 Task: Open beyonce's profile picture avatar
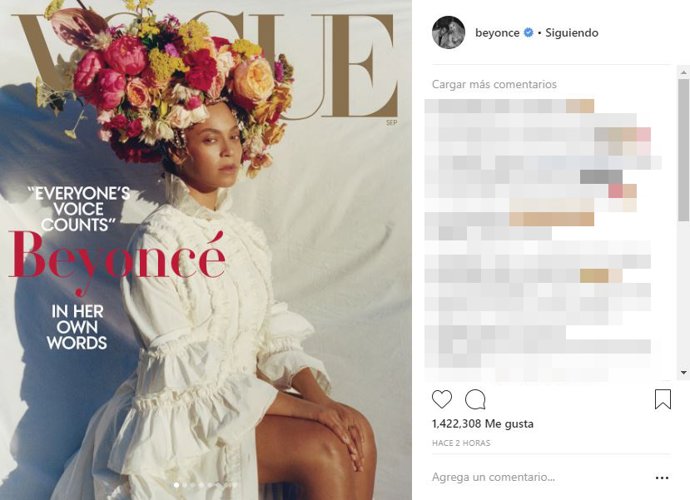click(x=448, y=32)
